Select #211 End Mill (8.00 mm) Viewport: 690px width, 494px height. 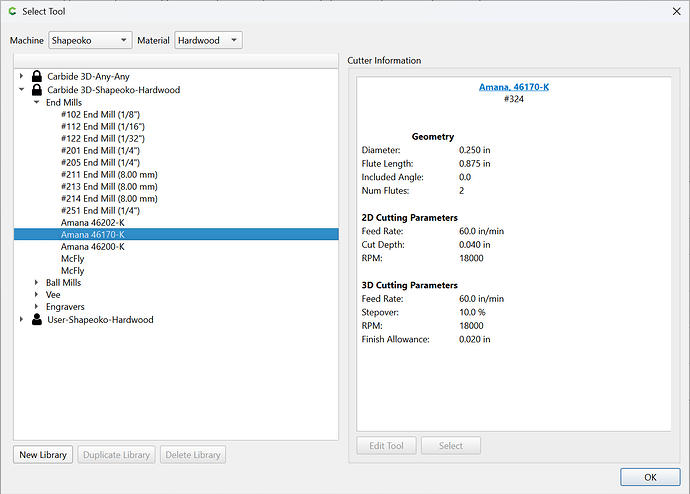pyautogui.click(x=109, y=175)
